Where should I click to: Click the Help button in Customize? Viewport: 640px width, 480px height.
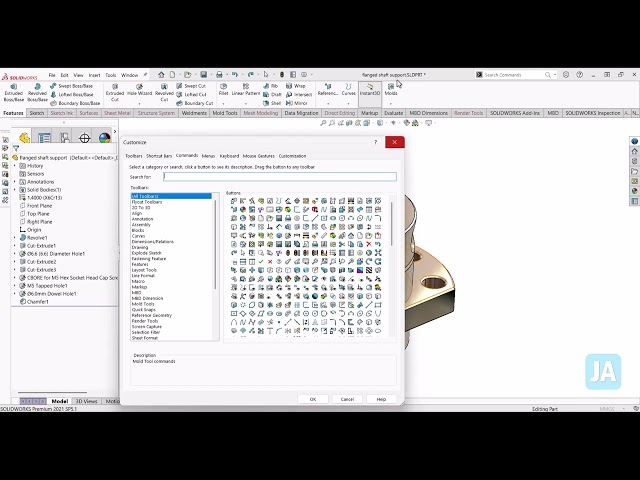pyautogui.click(x=381, y=399)
